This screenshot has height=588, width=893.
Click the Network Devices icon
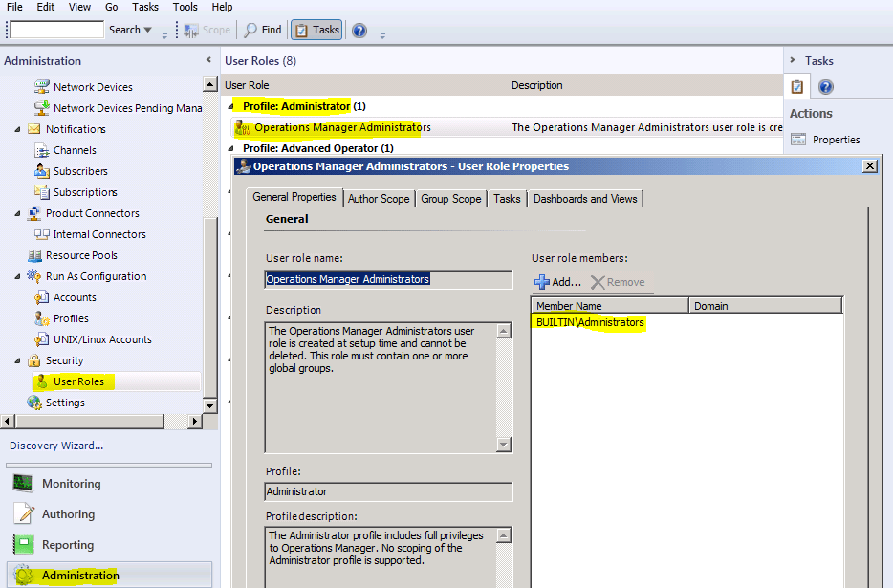(41, 87)
